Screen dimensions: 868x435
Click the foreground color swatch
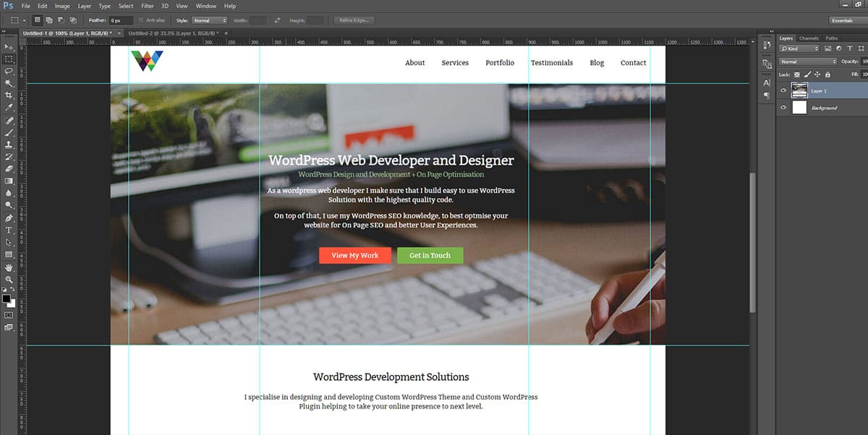(7, 298)
